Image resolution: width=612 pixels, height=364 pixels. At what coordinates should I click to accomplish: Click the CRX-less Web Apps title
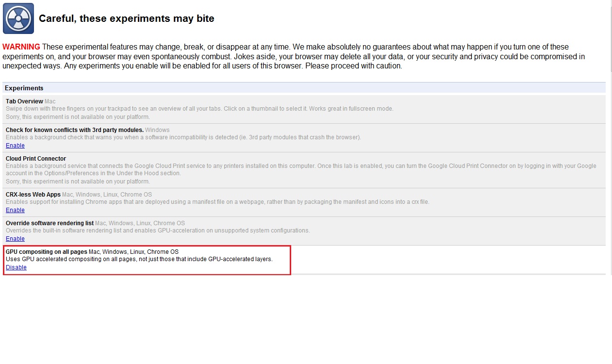(33, 195)
